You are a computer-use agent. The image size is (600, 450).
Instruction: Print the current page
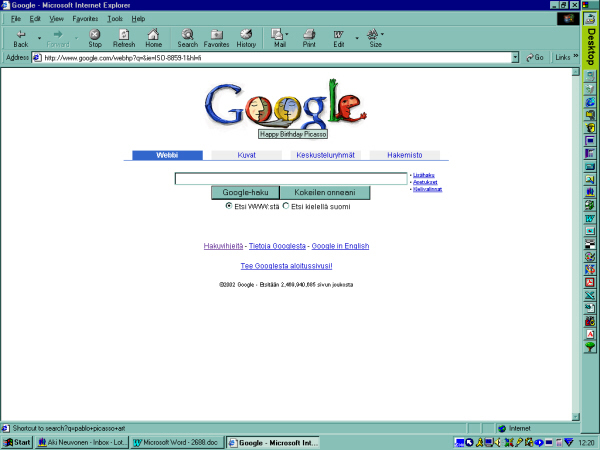coord(309,38)
